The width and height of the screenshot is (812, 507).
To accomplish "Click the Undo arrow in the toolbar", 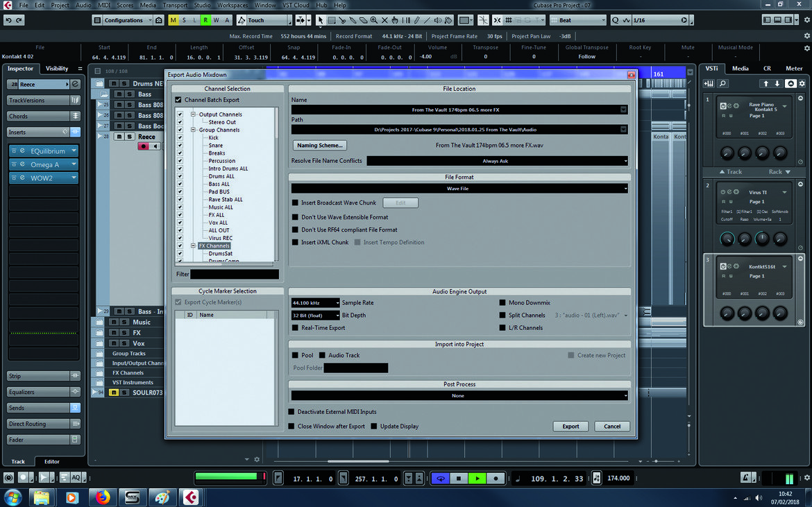I will [x=8, y=20].
